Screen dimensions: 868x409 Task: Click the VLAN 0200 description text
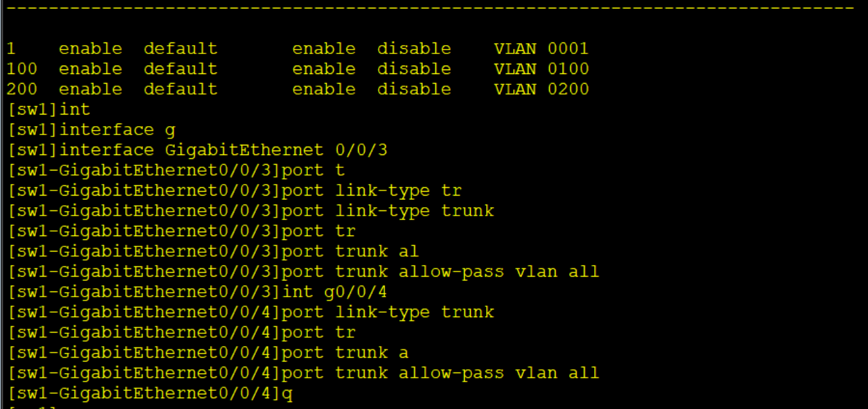click(541, 89)
